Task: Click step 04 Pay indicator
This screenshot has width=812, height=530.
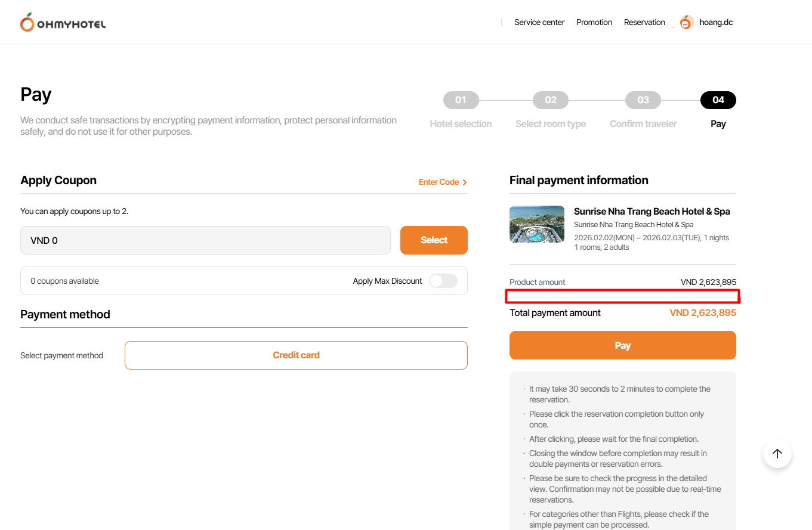Action: click(x=718, y=100)
